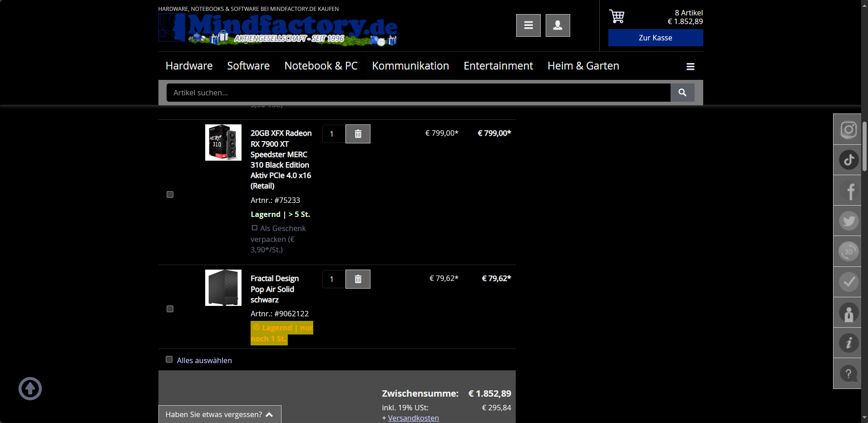Open the 20GB XFX Radeon RX 7900 XT product link

click(x=281, y=159)
